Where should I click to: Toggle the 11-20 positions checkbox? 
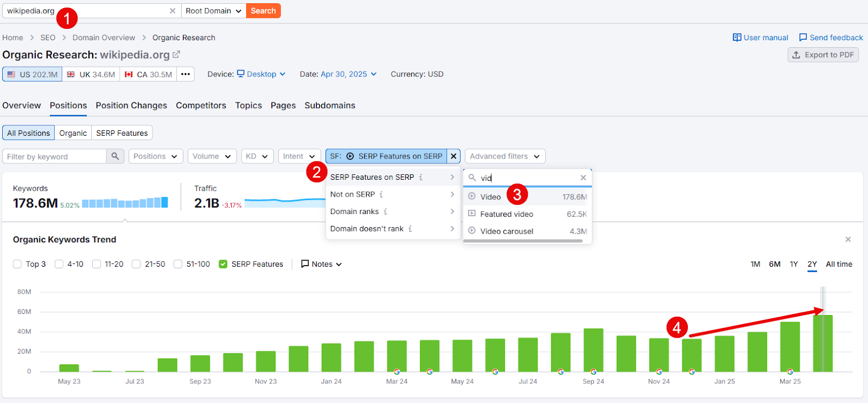[97, 264]
